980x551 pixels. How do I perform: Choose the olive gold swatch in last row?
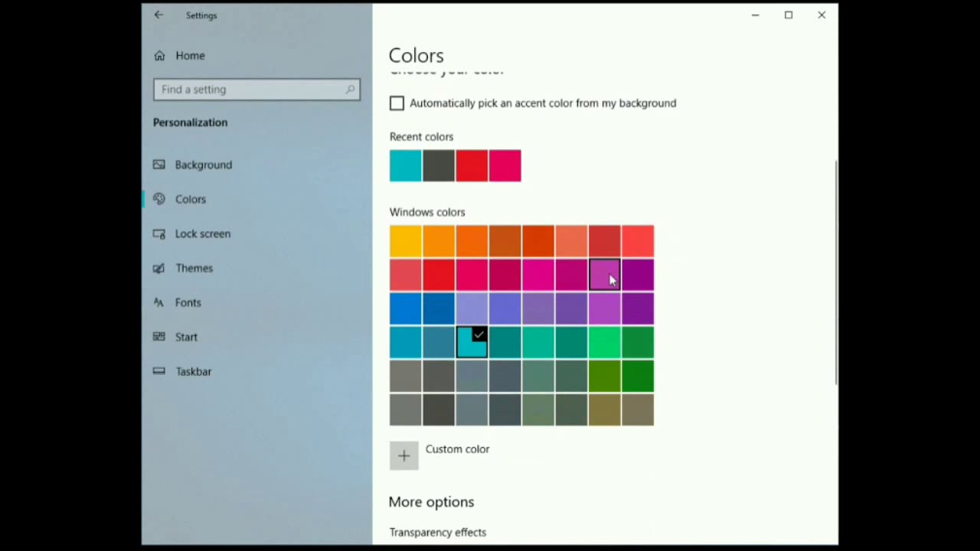coord(605,409)
